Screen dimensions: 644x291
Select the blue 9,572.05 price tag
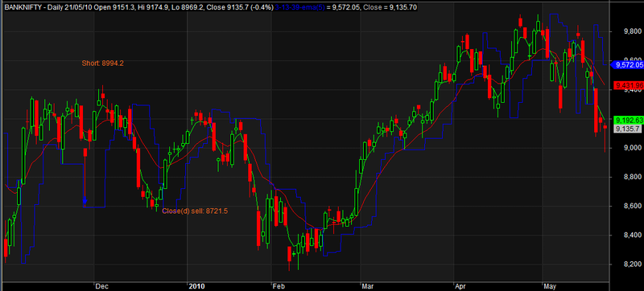point(627,65)
